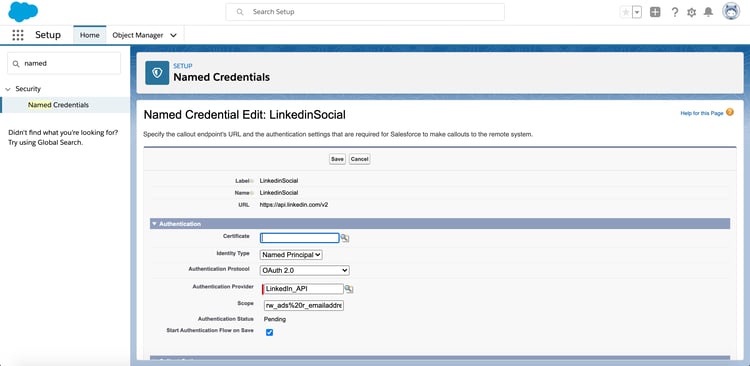Viewport: 750px width, 366px height.
Task: Open the Help for this Page link
Action: pyautogui.click(x=702, y=113)
